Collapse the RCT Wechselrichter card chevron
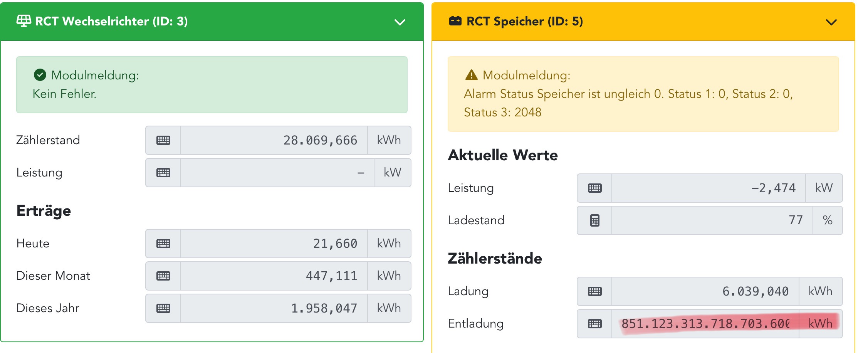 [400, 22]
